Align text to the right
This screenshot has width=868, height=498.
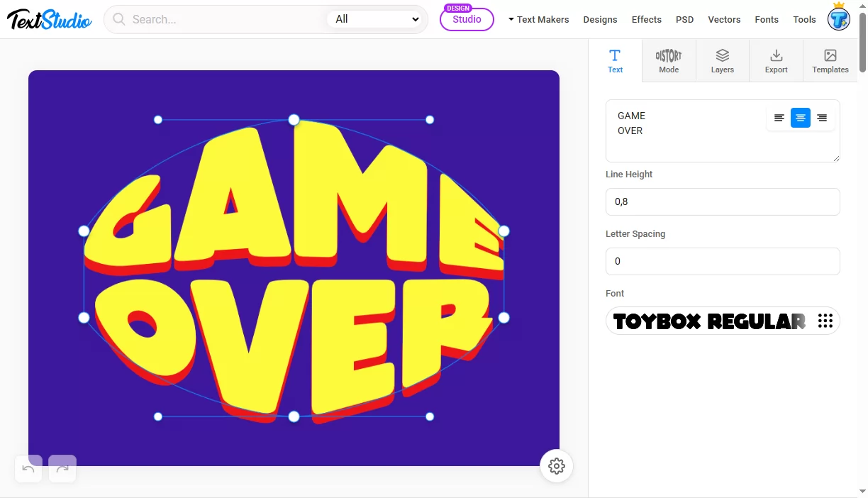pos(822,118)
